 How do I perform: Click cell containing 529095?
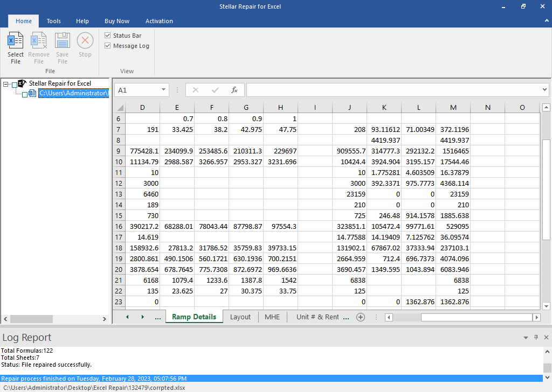(x=453, y=226)
